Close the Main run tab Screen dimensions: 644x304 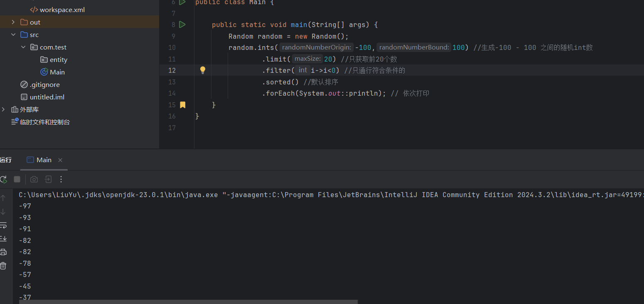(60, 160)
